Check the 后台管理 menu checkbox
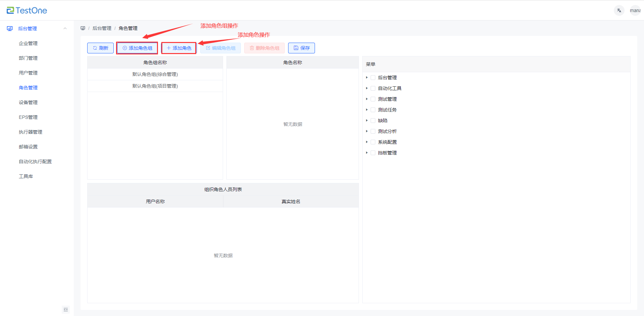This screenshot has width=644, height=316. coord(373,78)
